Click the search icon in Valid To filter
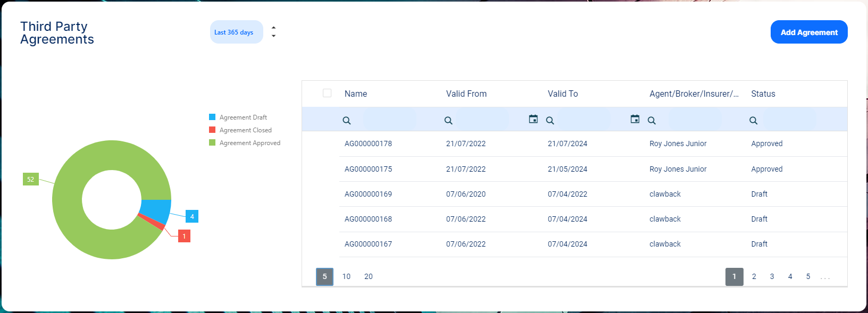The image size is (868, 313). click(550, 121)
